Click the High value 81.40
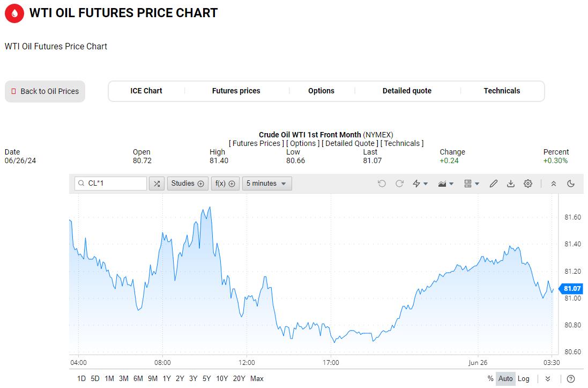Image resolution: width=588 pixels, height=388 pixels. (x=219, y=161)
